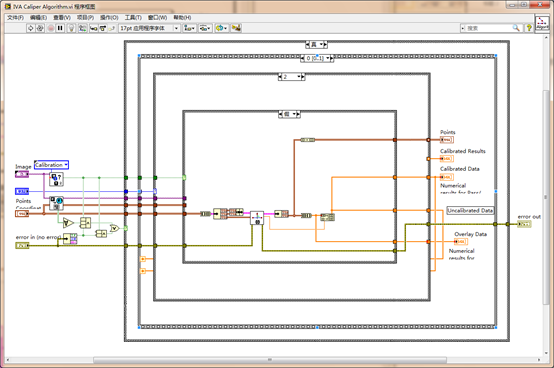Click the Abort Execution stop button
The width and height of the screenshot is (554, 368).
click(51, 28)
